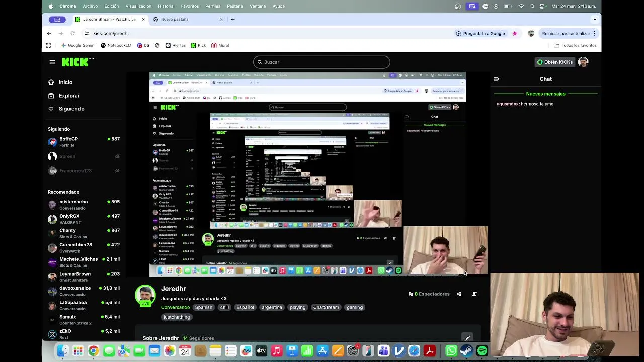Open the site info icon in address bar
Viewport: 644px width, 362px height.
[x=87, y=33]
